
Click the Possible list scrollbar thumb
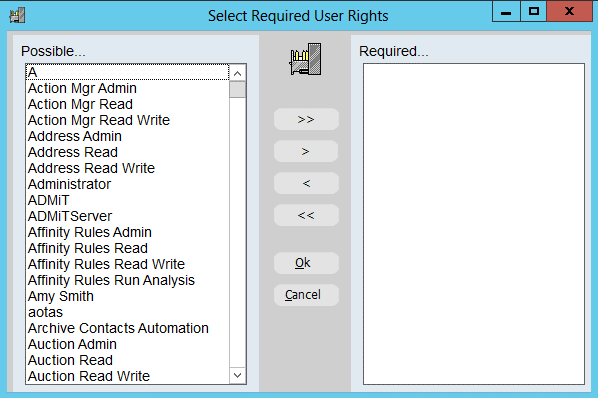(x=238, y=90)
